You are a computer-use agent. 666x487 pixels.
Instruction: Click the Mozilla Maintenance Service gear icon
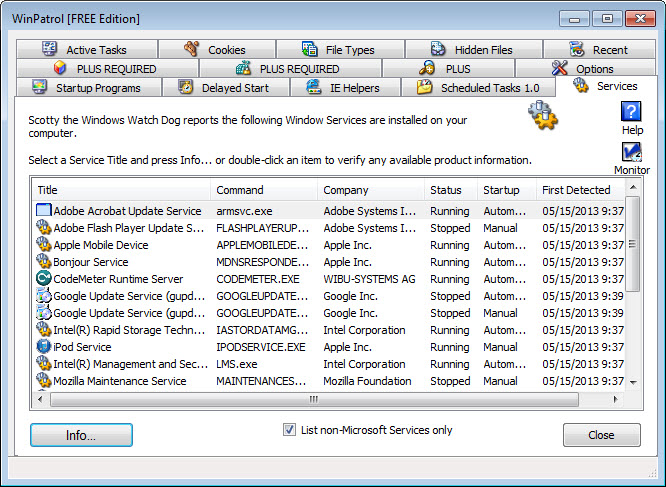pyautogui.click(x=44, y=380)
